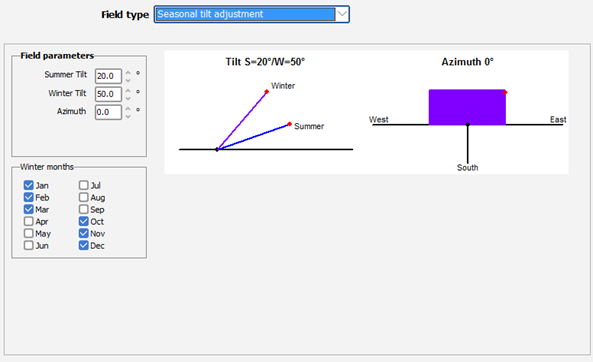Enable the Jul winter month checkbox
The height and width of the screenshot is (362, 593).
point(84,185)
